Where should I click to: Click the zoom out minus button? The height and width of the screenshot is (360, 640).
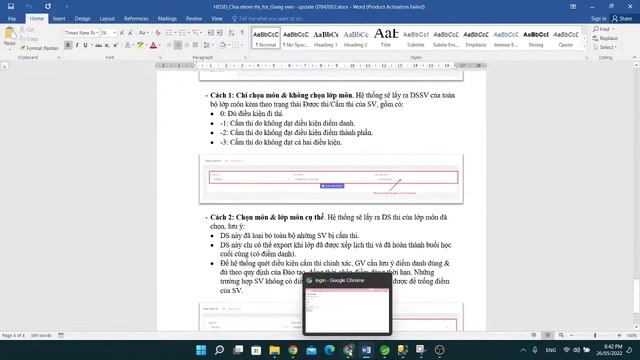[571, 335]
